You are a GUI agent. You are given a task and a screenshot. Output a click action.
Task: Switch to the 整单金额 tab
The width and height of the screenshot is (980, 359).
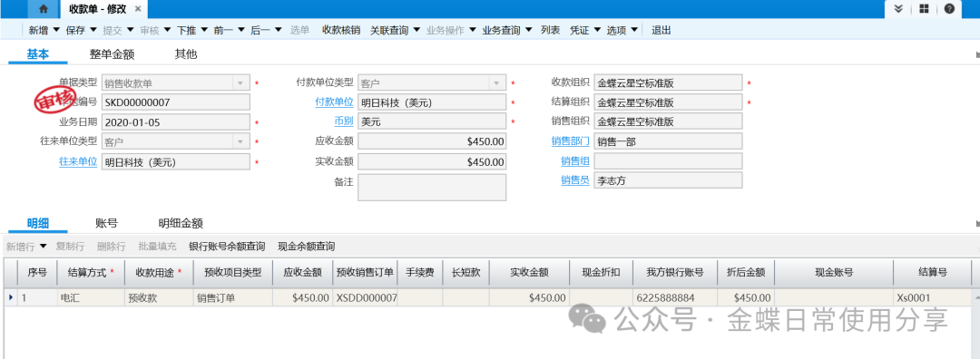point(113,54)
